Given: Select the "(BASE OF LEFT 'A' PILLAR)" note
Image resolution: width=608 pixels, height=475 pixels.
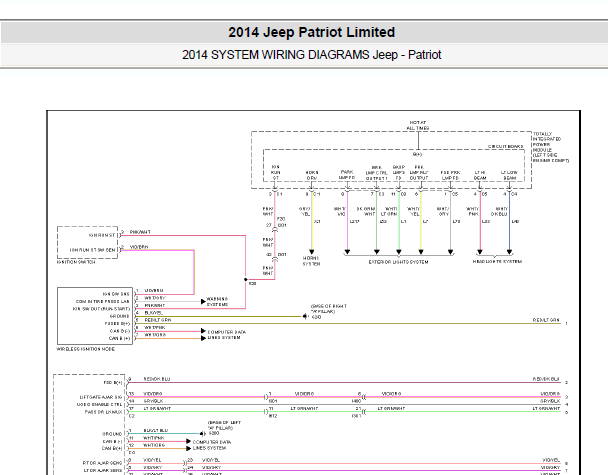Looking at the screenshot, I should 224,425.
